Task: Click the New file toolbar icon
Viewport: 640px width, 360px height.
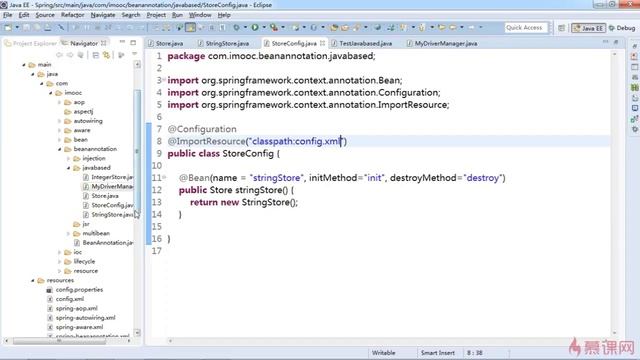Action: pyautogui.click(x=8, y=27)
